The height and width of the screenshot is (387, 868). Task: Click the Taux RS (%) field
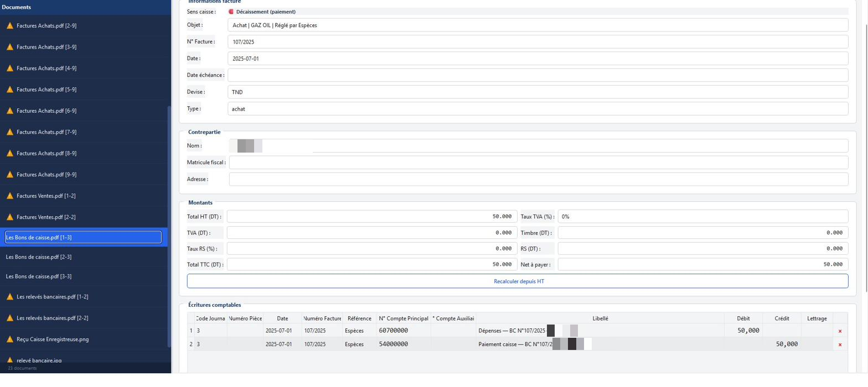click(x=371, y=249)
